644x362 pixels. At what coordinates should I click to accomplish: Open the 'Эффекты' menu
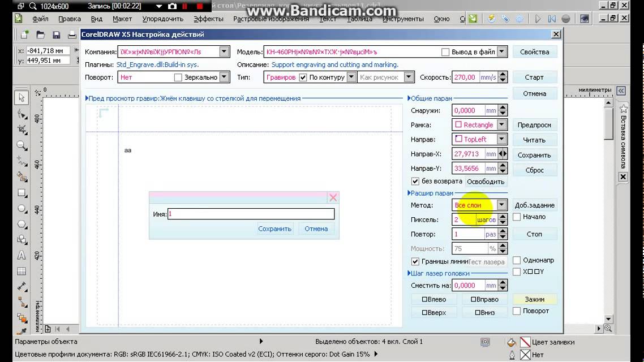(209, 19)
